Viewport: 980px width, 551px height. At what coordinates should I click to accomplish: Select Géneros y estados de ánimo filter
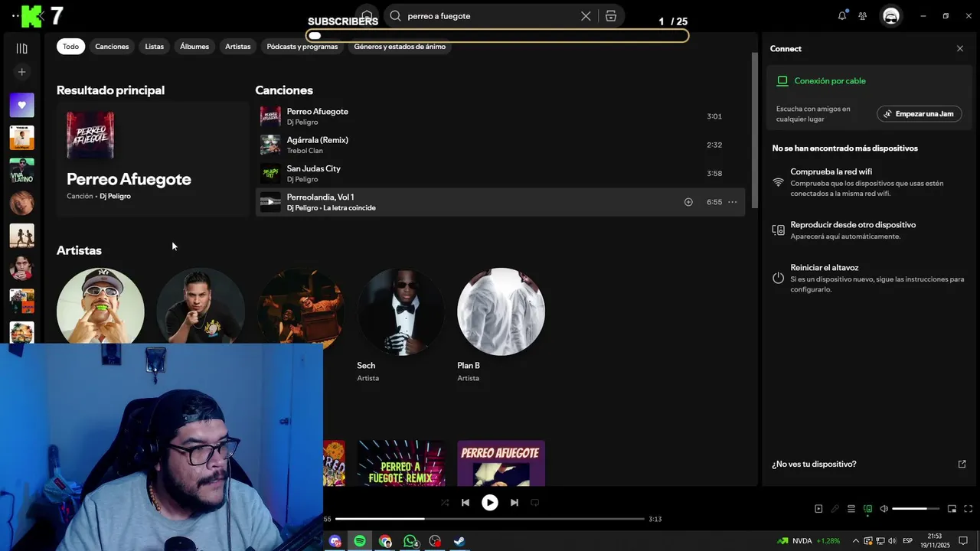tap(400, 47)
